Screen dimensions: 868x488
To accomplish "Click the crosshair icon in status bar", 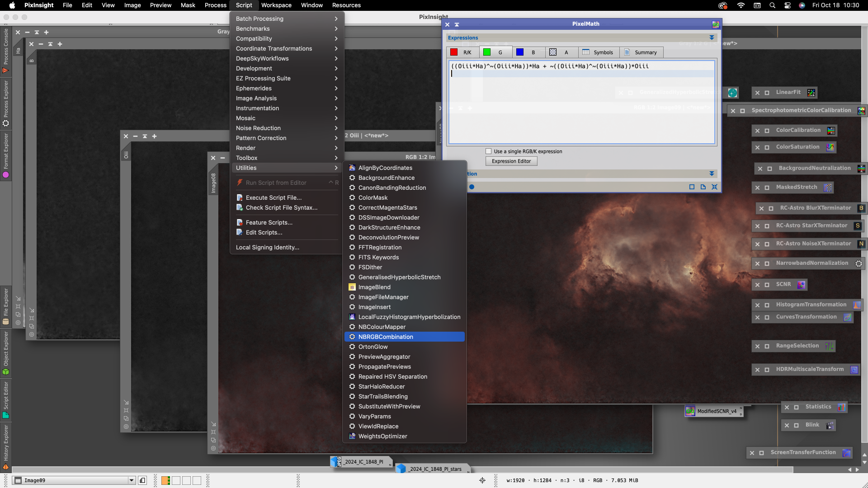I will coord(482,480).
